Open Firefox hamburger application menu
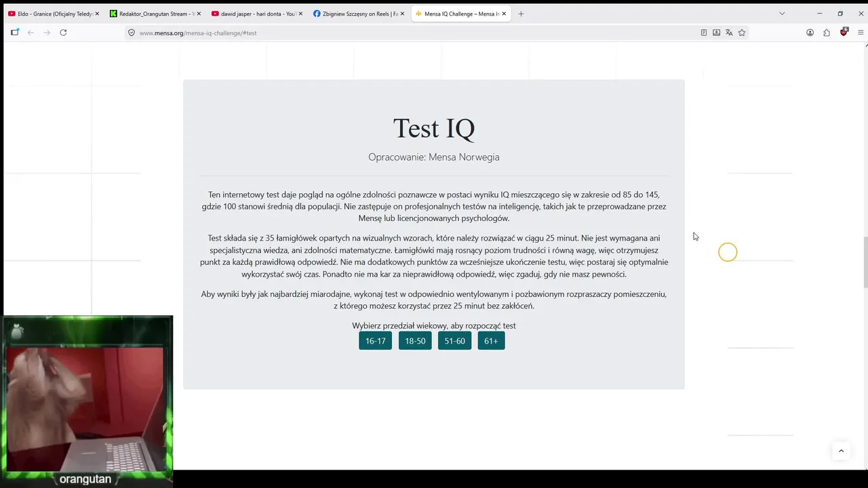Viewport: 868px width, 488px height. point(861,33)
